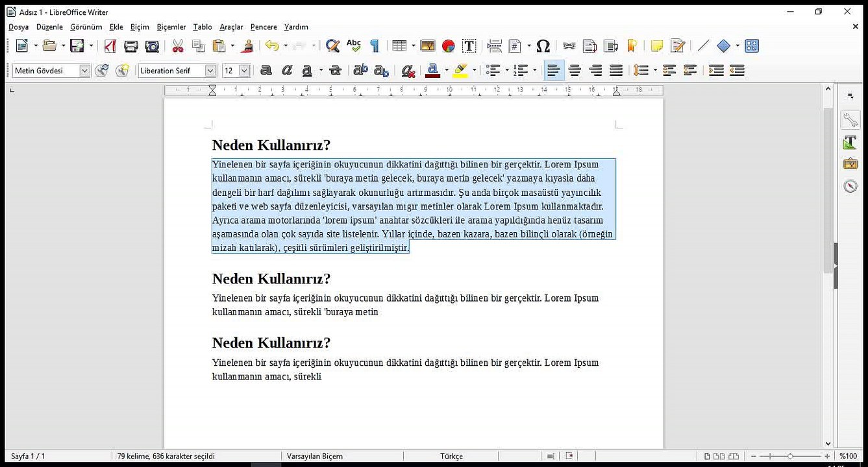The height and width of the screenshot is (467, 868).
Task: Insert a hyperlink
Action: [x=569, y=45]
